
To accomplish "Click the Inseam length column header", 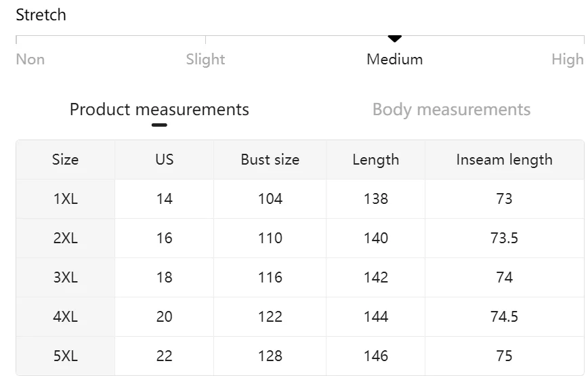I will point(504,160).
